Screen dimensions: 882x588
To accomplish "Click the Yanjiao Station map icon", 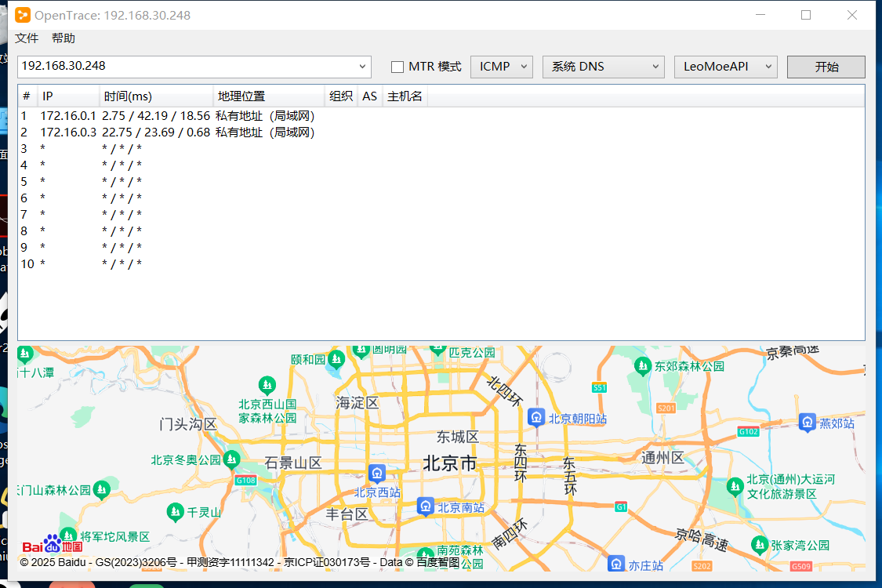I will 808,423.
